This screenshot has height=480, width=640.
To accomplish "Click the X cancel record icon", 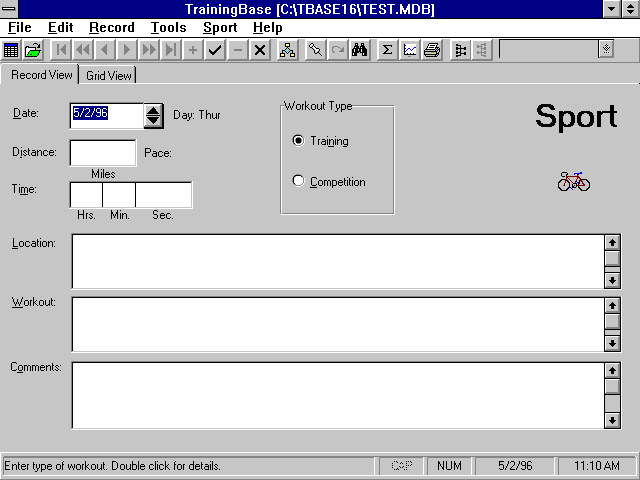I will point(259,50).
